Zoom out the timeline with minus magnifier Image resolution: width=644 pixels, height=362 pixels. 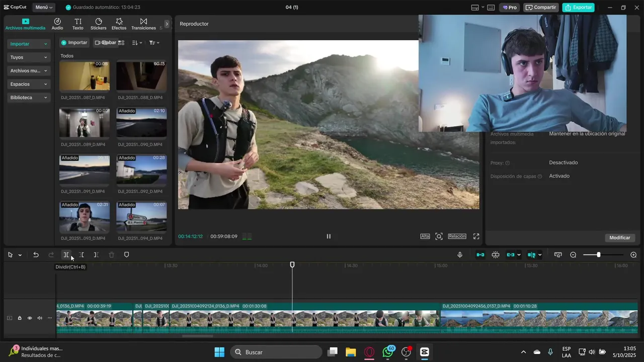tap(573, 255)
